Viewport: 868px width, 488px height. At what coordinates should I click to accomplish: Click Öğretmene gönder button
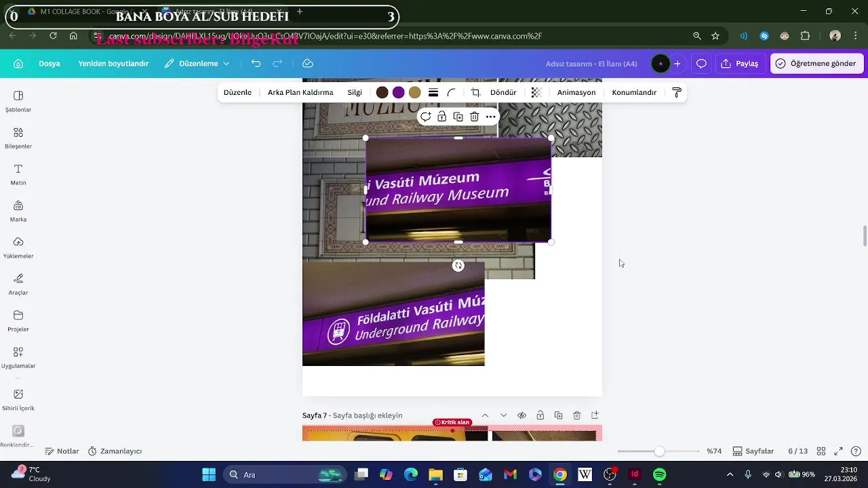point(816,64)
